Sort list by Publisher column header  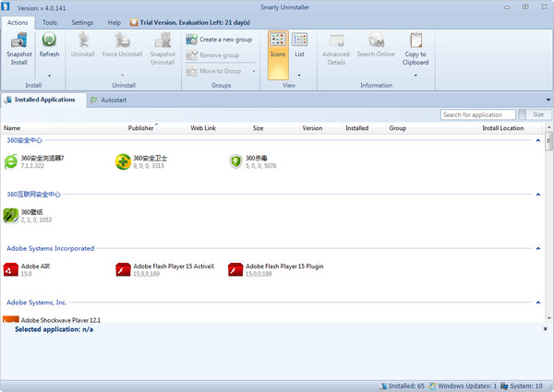coord(140,128)
